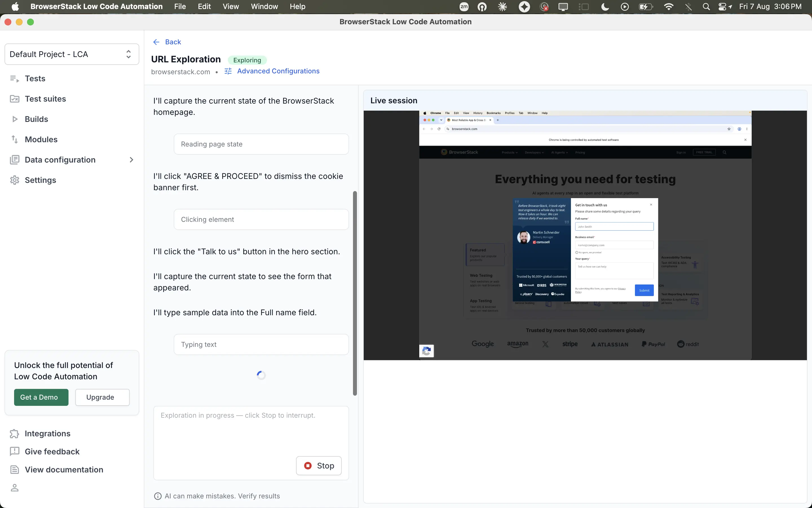Open the Builds section

click(36, 119)
